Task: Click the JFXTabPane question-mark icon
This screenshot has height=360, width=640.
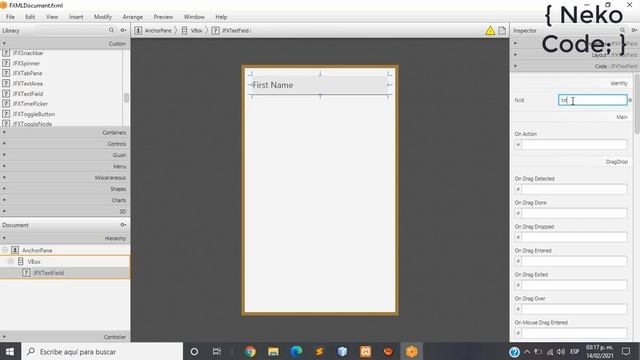Action: pyautogui.click(x=6, y=73)
